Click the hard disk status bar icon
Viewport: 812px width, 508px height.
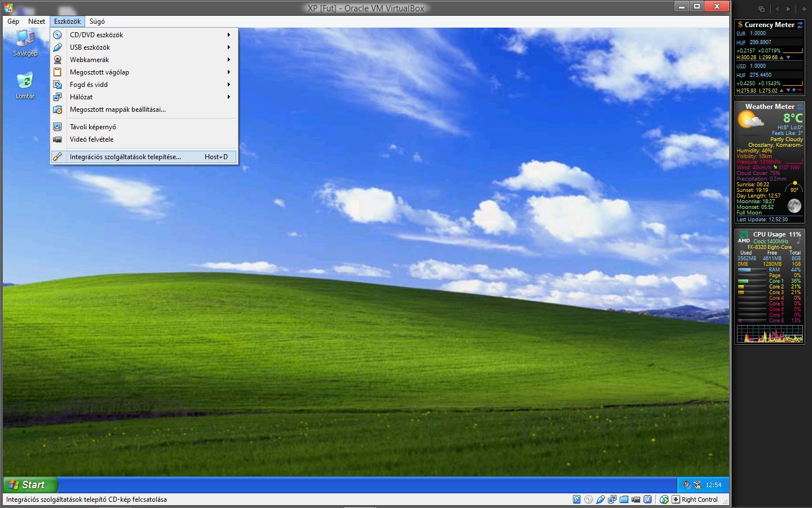tap(576, 500)
